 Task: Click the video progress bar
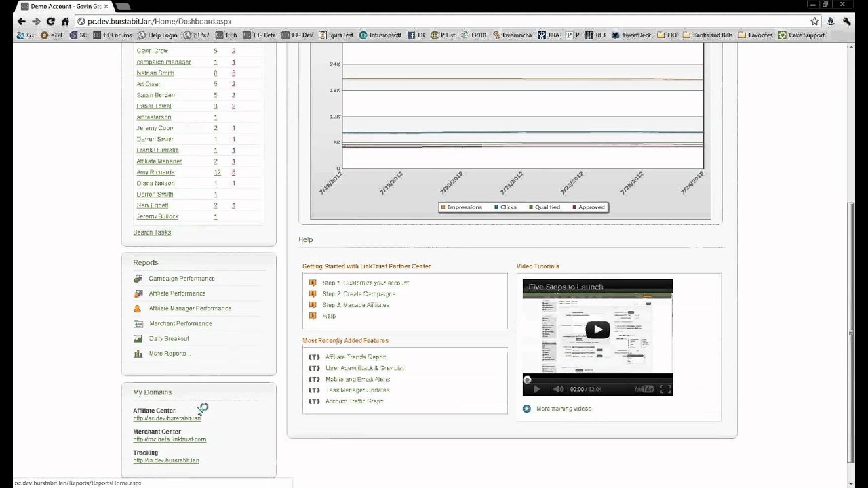pos(597,380)
